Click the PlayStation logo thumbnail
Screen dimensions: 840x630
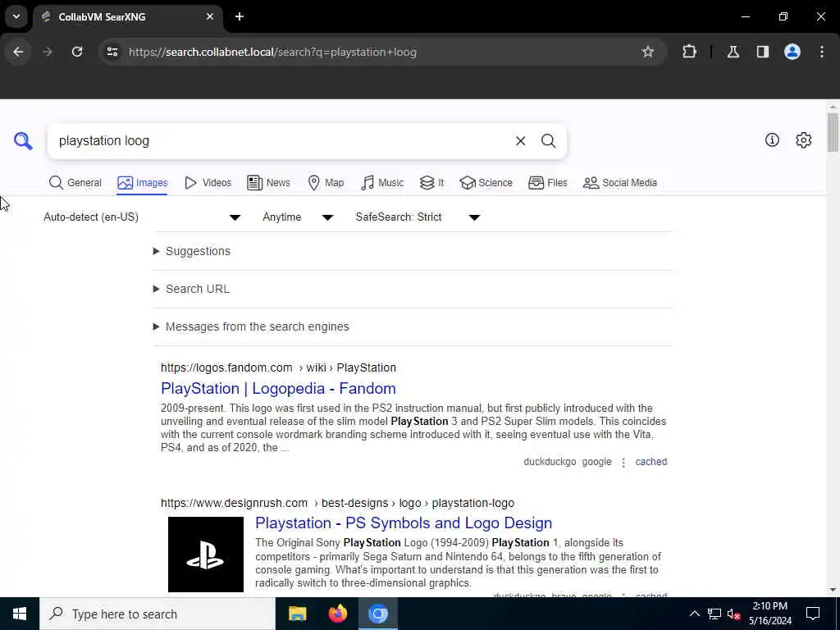pyautogui.click(x=206, y=555)
